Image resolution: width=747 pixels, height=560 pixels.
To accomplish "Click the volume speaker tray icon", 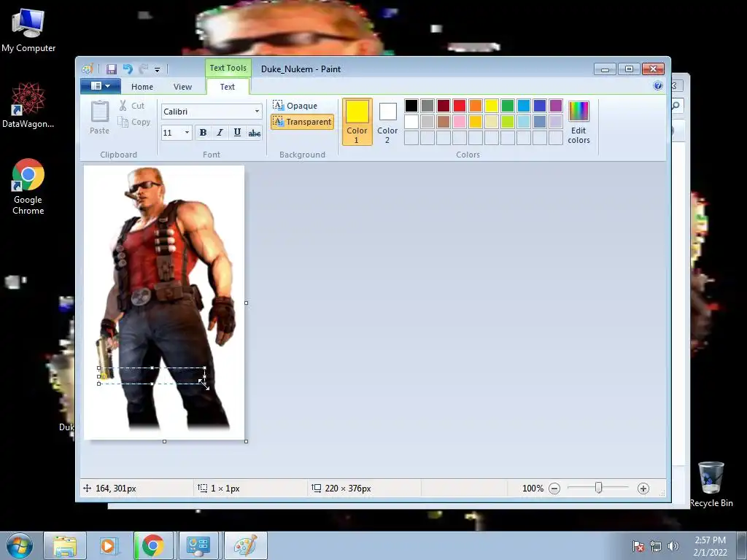I will (673, 546).
